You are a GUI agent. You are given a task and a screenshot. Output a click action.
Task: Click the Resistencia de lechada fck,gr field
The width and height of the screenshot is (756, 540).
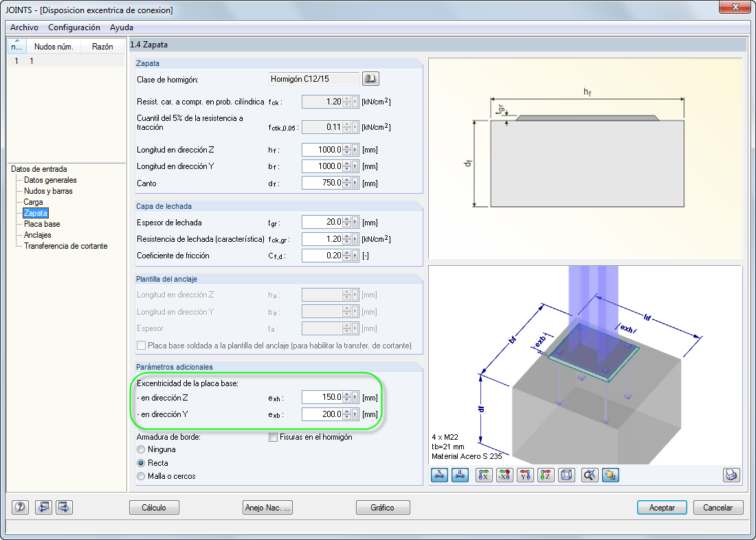click(322, 239)
